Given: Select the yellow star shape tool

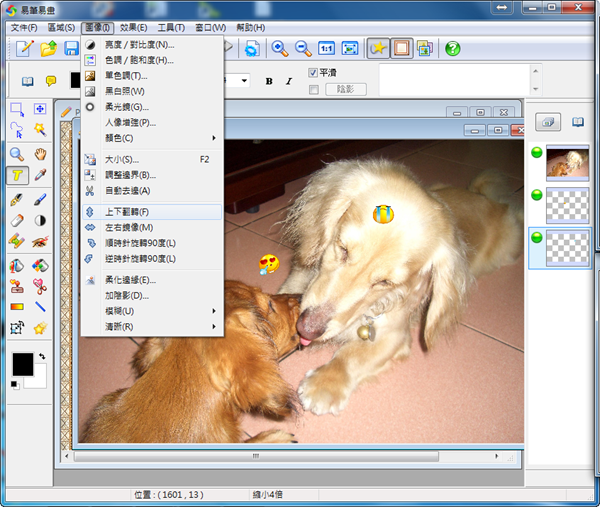Looking at the screenshot, I should (x=40, y=328).
